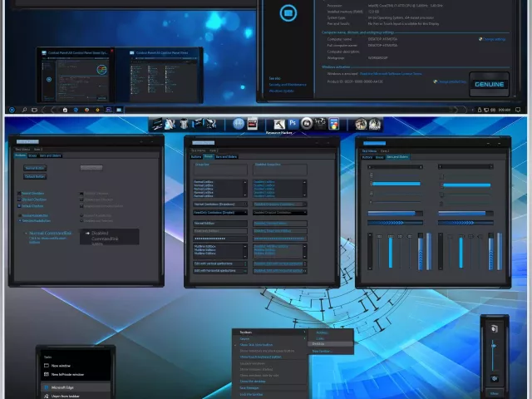Screen dimensions: 532x399
Task: Open the Change settings link in System window
Action: 494,39
